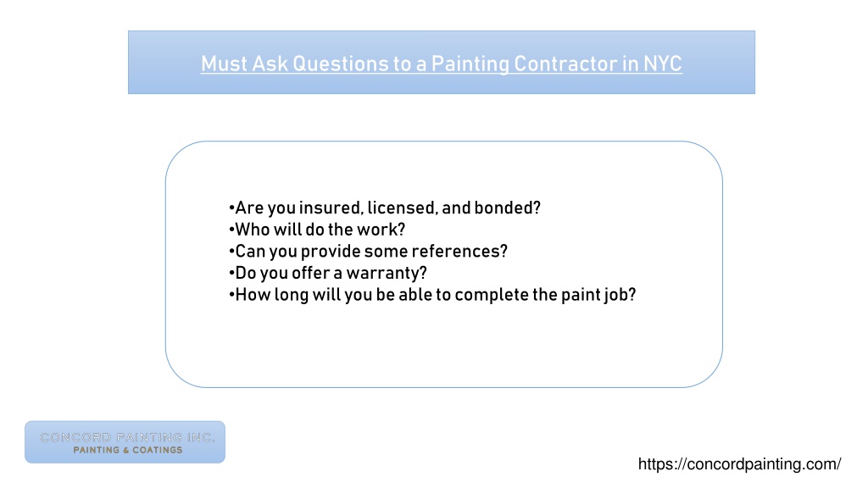868x488 pixels.
Task: Click the concordpainting.com URL
Action: click(739, 463)
